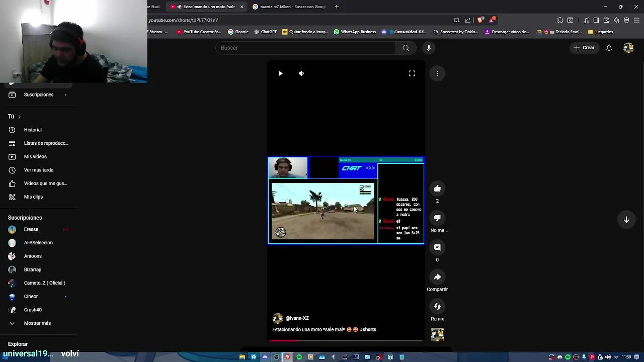The height and width of the screenshot is (362, 644).
Task: Open the browser share page icon
Action: pyautogui.click(x=468, y=20)
